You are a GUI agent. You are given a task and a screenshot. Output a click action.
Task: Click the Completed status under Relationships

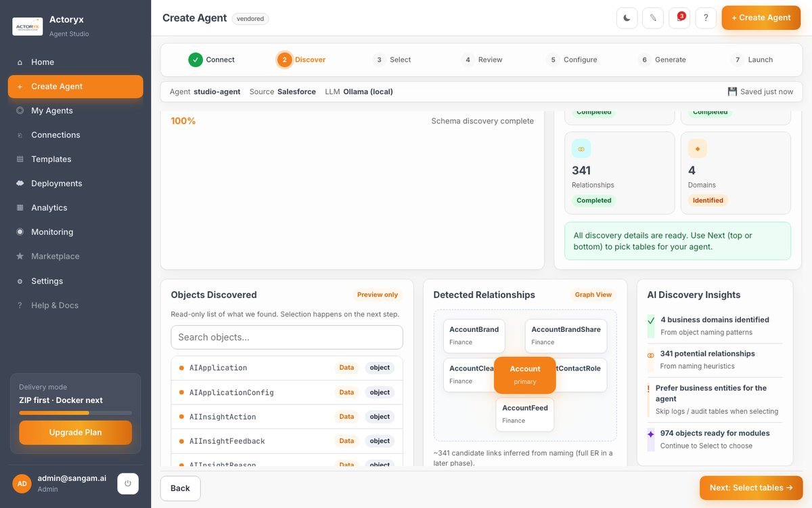coord(594,200)
